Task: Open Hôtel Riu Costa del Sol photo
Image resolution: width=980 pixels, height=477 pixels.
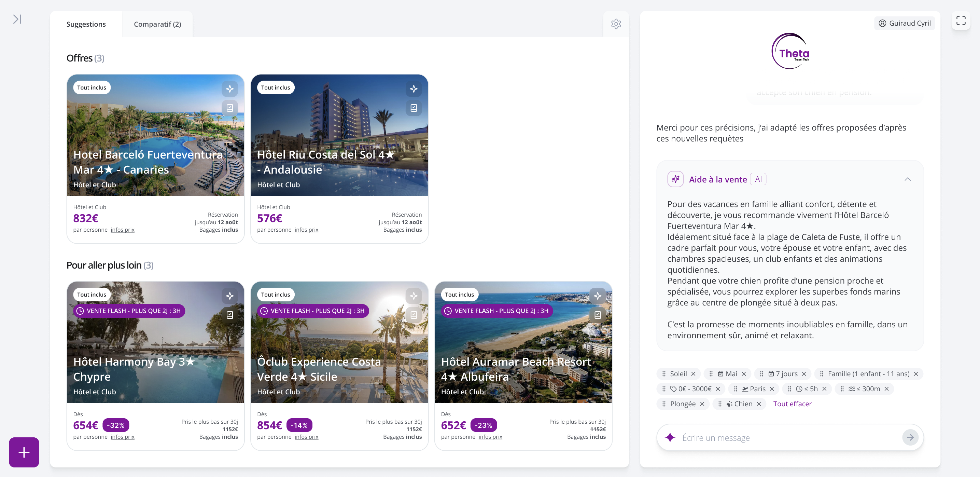Action: pos(339,135)
